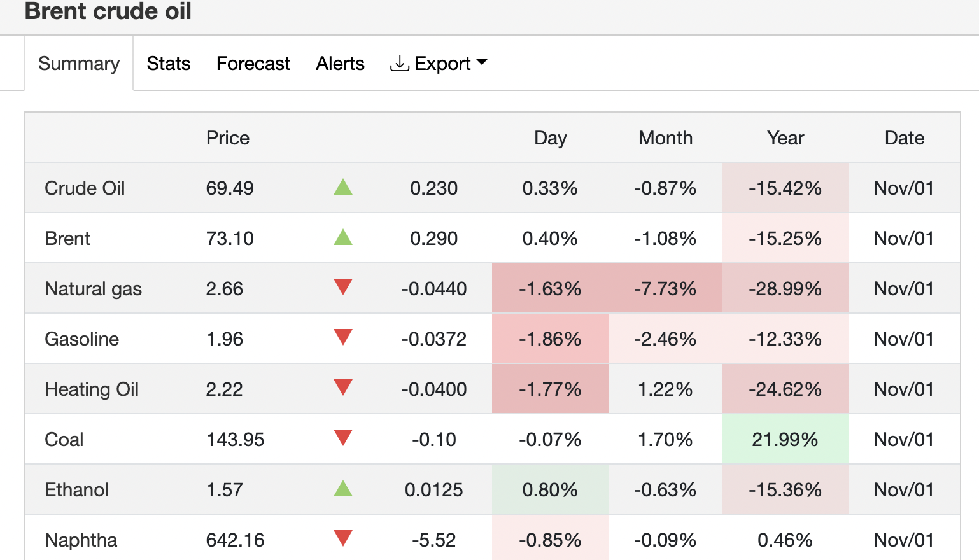Click Ethanol change value 0.0125
This screenshot has height=560, width=979.
click(x=434, y=490)
